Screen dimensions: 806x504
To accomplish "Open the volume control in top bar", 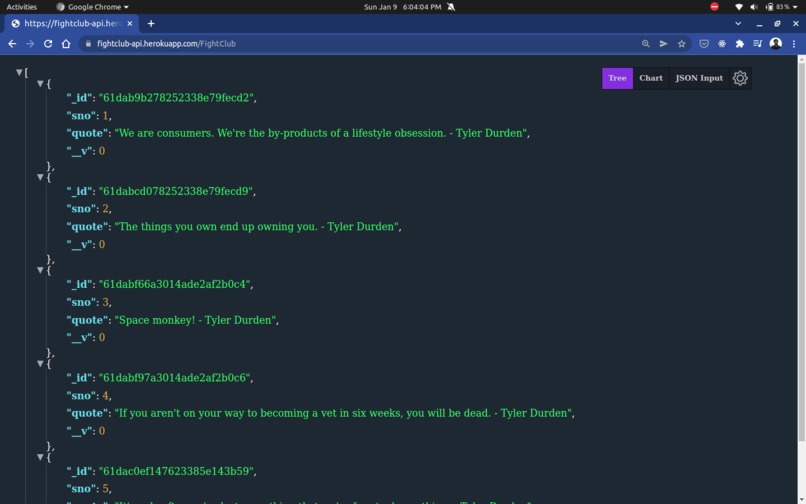I will pyautogui.click(x=754, y=7).
